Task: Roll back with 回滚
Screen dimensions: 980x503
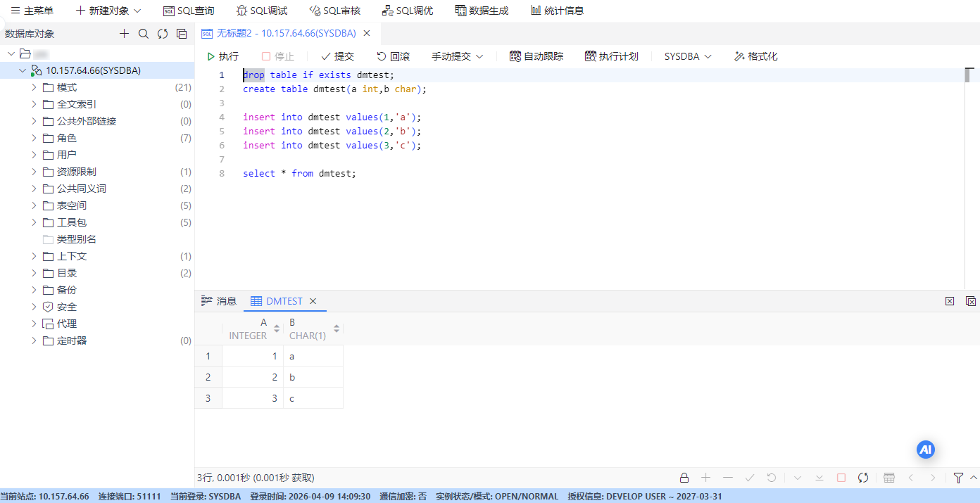Action: 393,56
